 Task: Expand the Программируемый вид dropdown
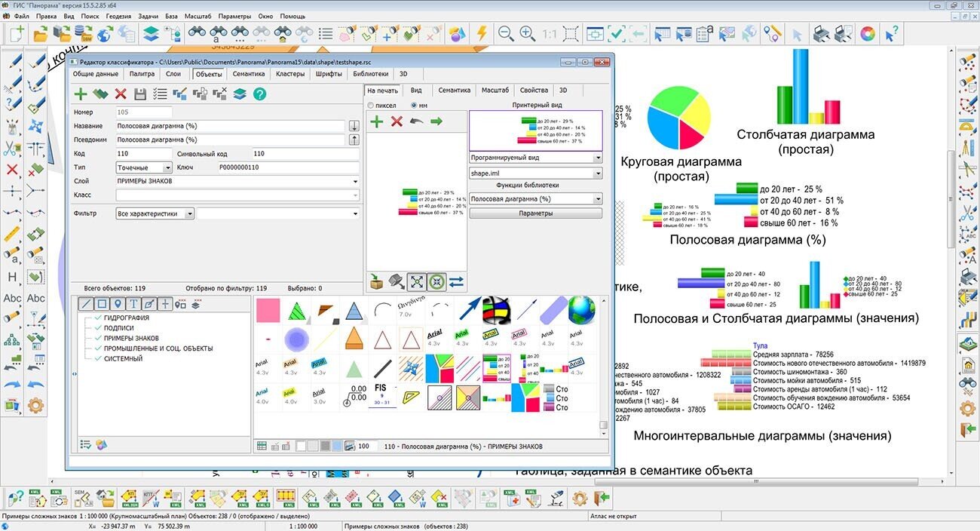click(535, 158)
